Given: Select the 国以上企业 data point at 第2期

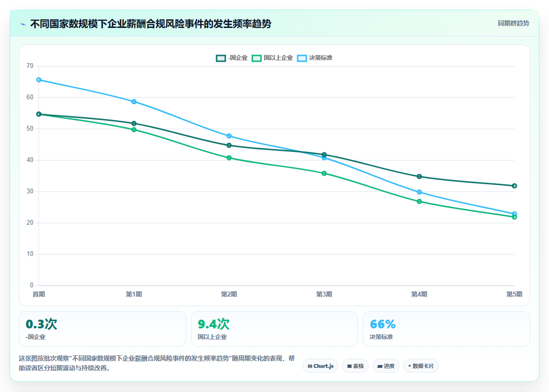Looking at the screenshot, I should tap(229, 158).
